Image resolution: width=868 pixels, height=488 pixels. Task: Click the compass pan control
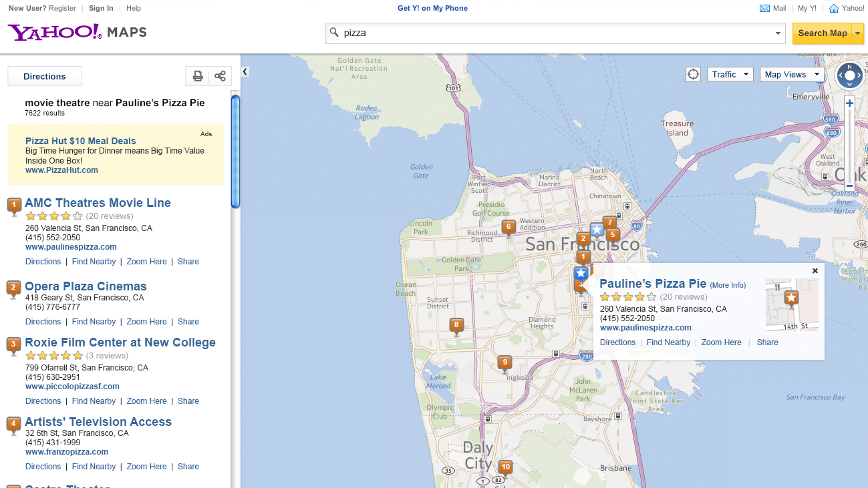(849, 76)
